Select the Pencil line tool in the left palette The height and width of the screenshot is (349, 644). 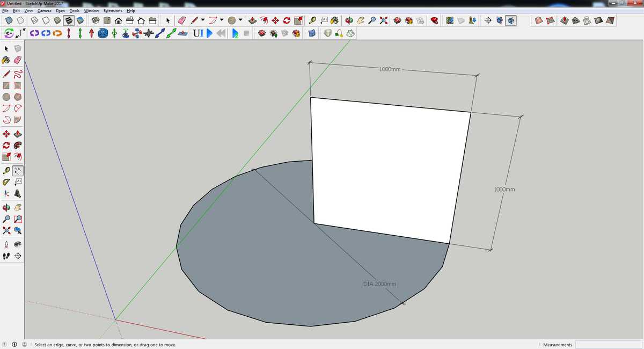(x=6, y=73)
